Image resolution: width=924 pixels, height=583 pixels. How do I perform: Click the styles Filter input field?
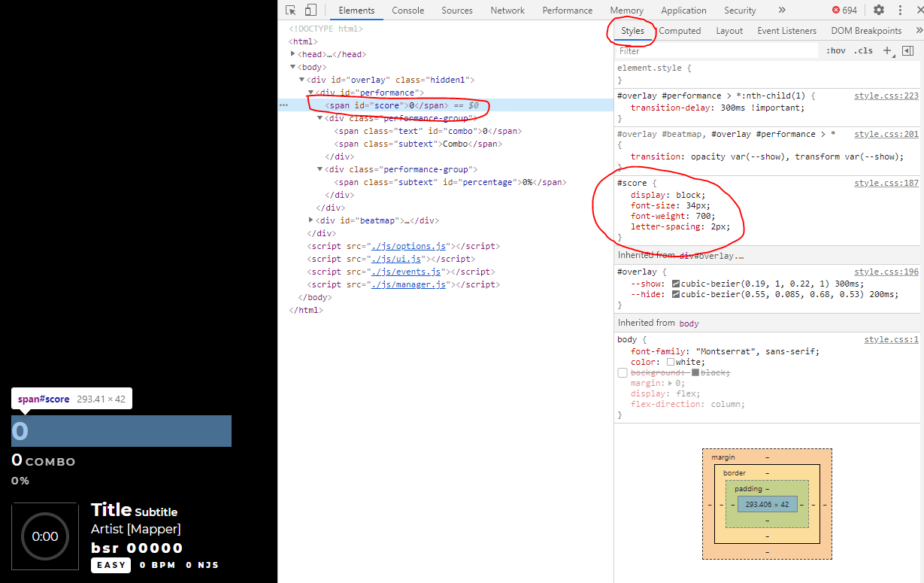tap(716, 51)
